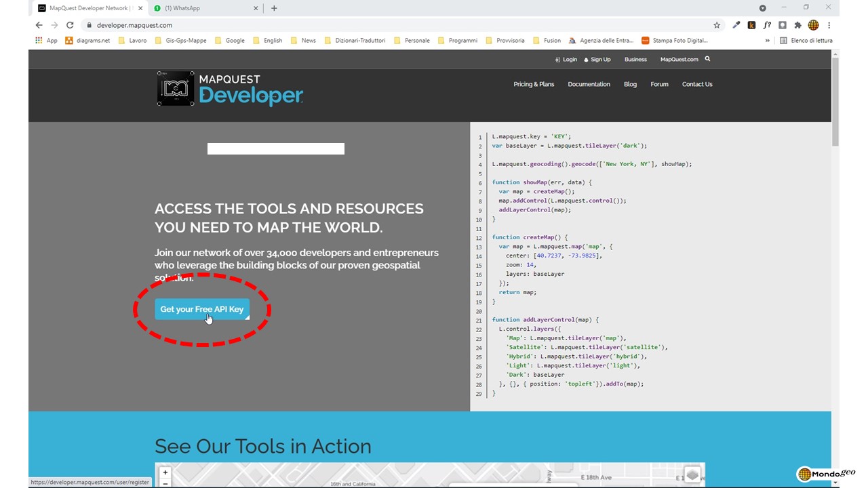Open the Chrome three-dot menu
Image resolution: width=868 pixels, height=488 pixels.
[x=829, y=25]
